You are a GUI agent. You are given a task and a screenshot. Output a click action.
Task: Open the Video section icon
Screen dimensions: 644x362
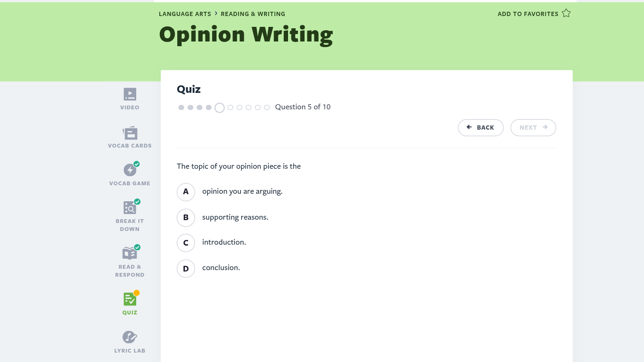(130, 94)
